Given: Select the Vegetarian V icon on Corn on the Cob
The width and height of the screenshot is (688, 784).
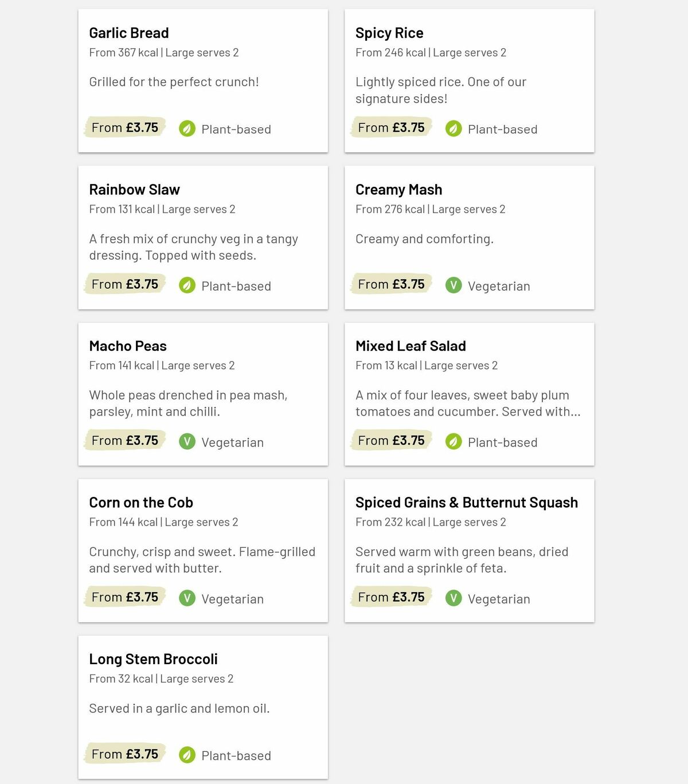Looking at the screenshot, I should pos(187,598).
